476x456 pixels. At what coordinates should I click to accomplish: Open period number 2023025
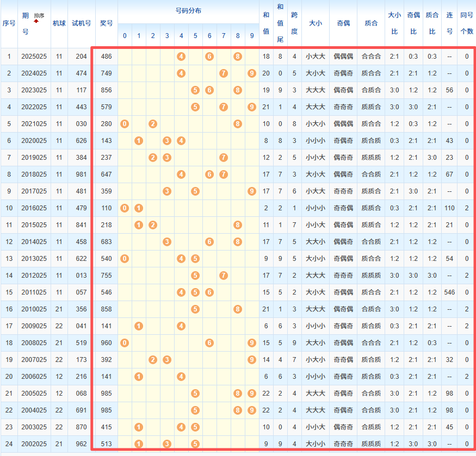click(34, 90)
